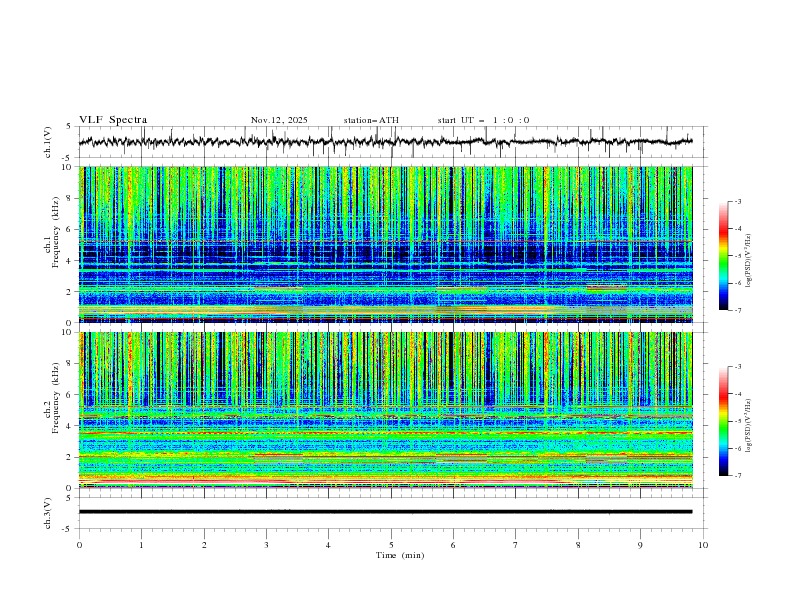Select the 0 minute tick on time axis

coord(79,545)
